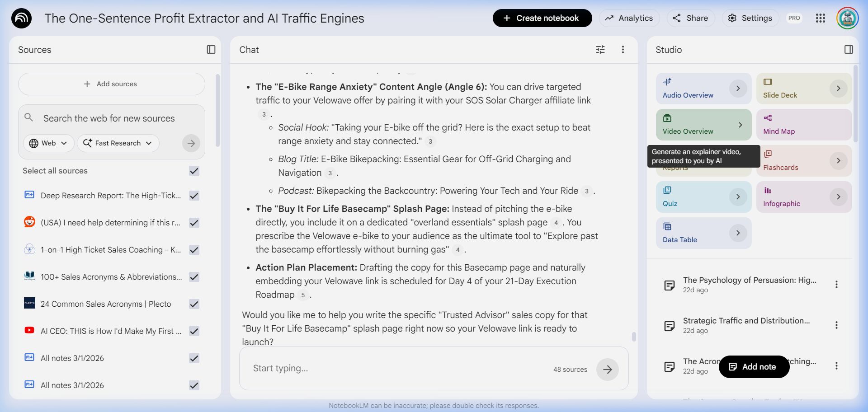Open Mind Map in Studio

[x=803, y=125]
